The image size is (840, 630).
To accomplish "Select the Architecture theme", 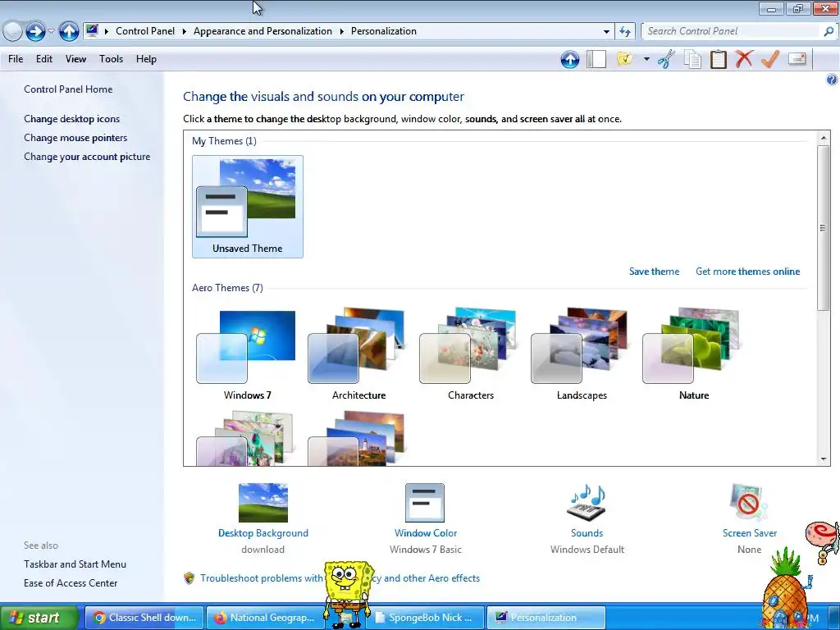I will click(359, 354).
